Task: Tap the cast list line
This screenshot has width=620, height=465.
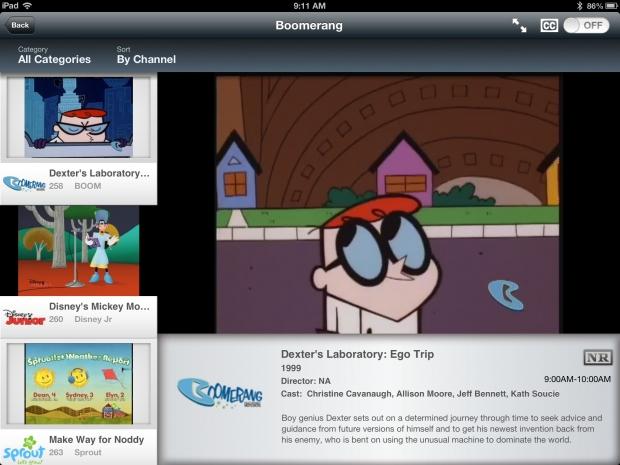Action: [420, 394]
